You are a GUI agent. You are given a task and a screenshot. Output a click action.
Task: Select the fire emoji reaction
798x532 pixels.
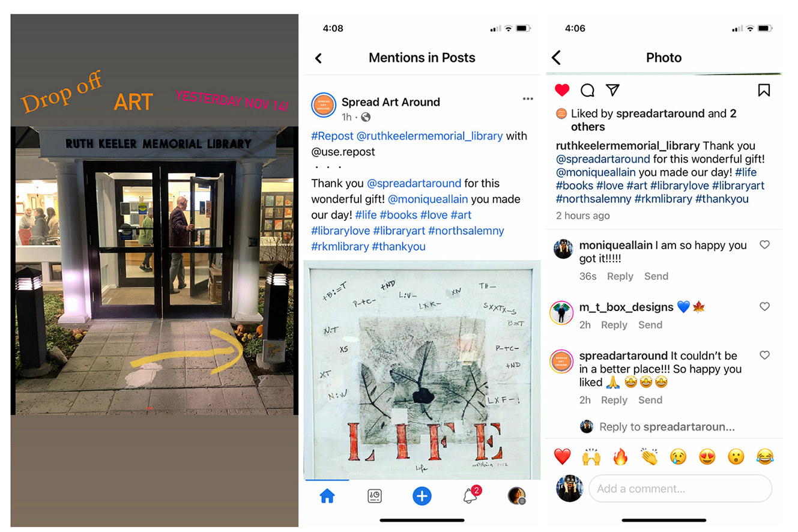point(620,457)
